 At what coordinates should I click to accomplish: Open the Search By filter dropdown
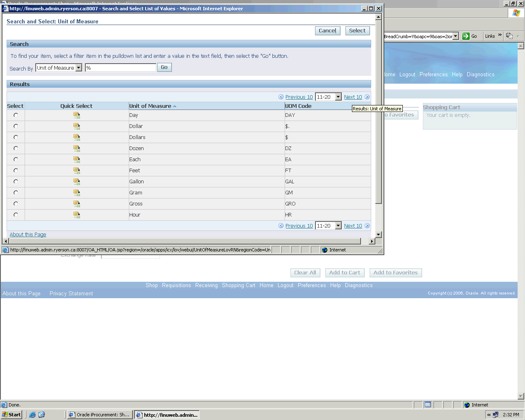tap(79, 68)
